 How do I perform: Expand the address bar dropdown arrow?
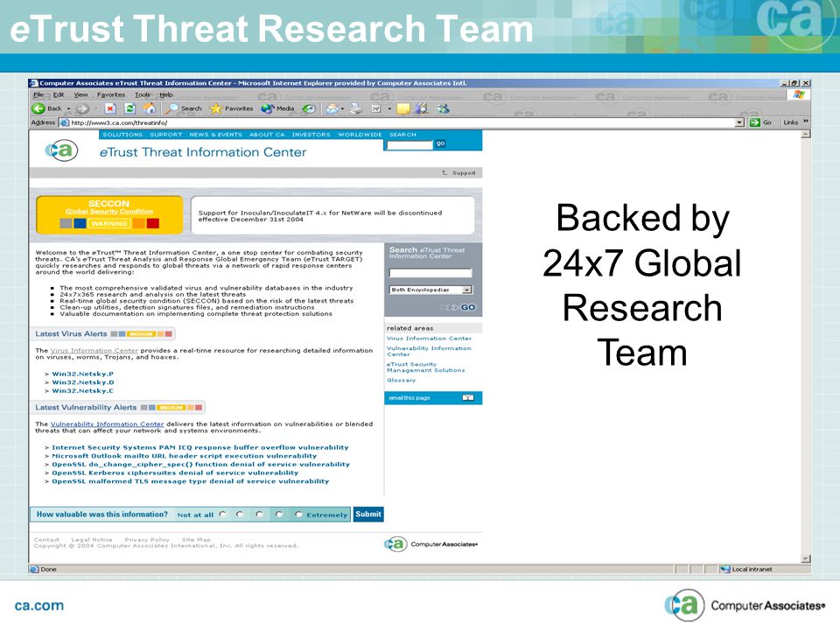(x=740, y=122)
